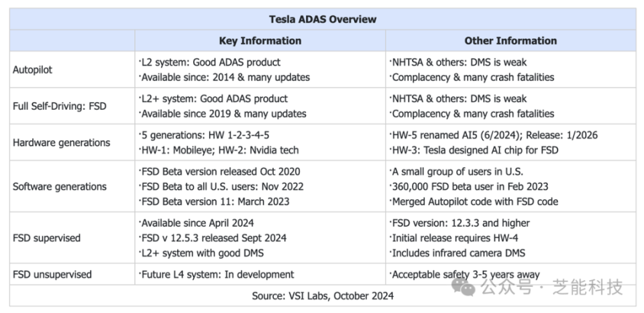Click the Autopilot row label
Image resolution: width=644 pixels, height=313 pixels.
click(33, 69)
